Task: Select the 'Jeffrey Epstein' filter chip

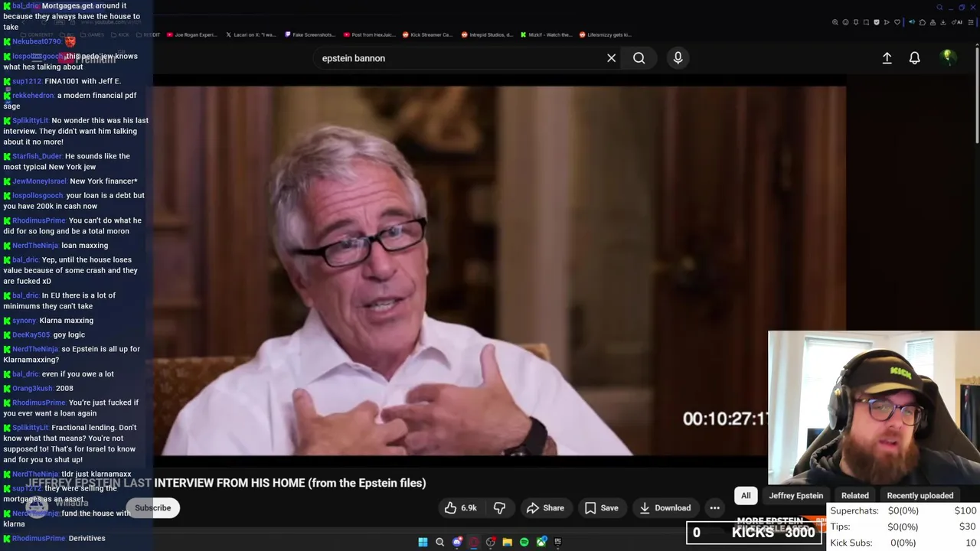Action: click(x=796, y=496)
